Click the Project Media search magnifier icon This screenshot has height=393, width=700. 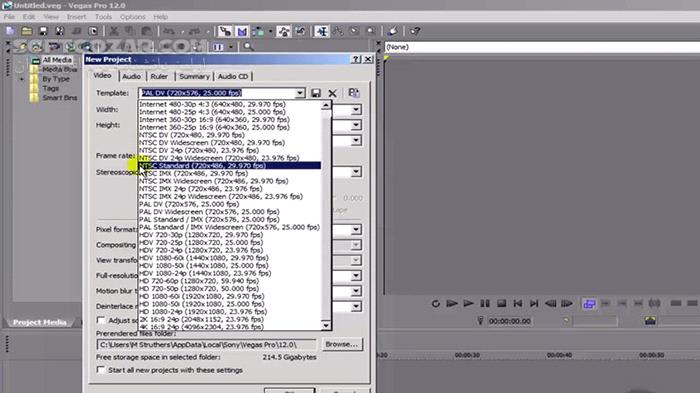point(248,46)
